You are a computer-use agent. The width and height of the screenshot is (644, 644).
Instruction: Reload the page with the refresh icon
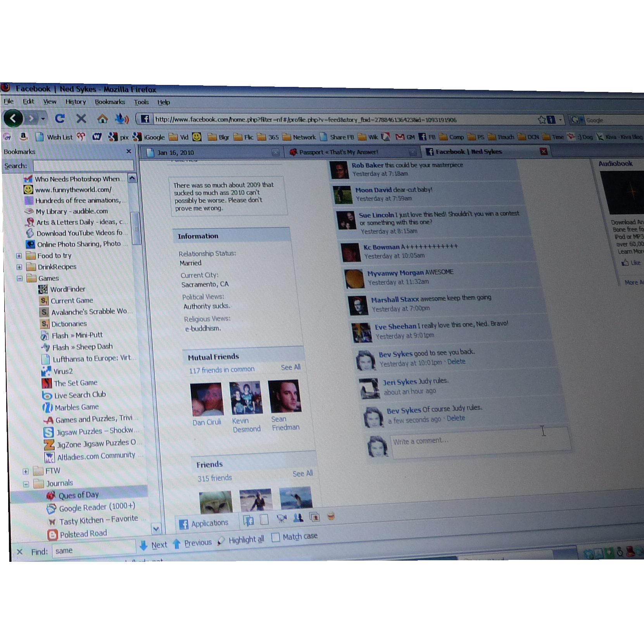point(60,118)
